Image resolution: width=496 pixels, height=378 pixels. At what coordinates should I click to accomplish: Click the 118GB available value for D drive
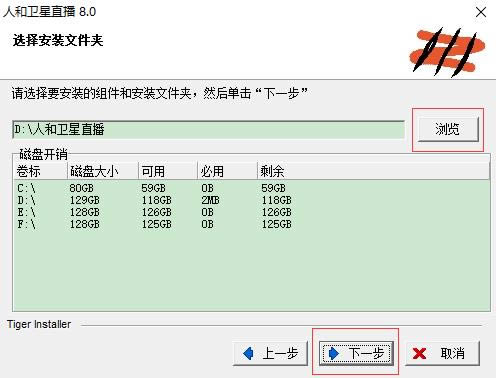click(156, 200)
